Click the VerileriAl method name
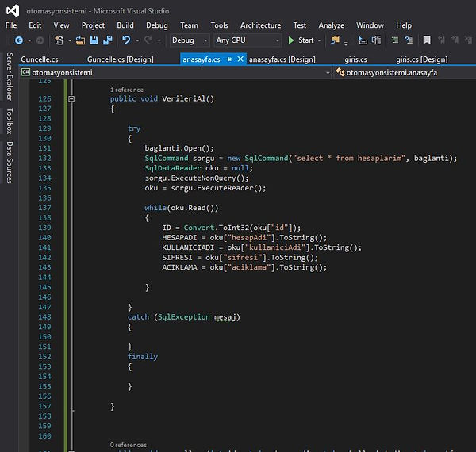 (183, 98)
